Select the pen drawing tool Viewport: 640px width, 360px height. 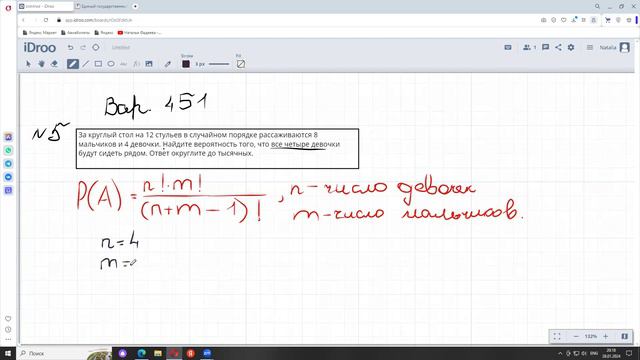(73, 64)
